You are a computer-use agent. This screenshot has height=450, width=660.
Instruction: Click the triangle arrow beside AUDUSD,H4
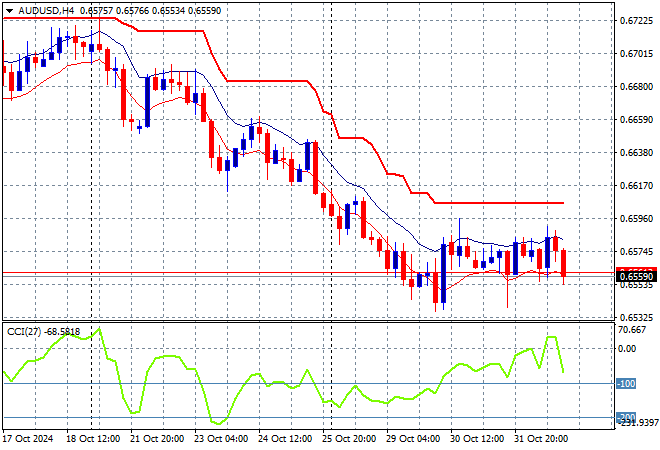pyautogui.click(x=9, y=9)
